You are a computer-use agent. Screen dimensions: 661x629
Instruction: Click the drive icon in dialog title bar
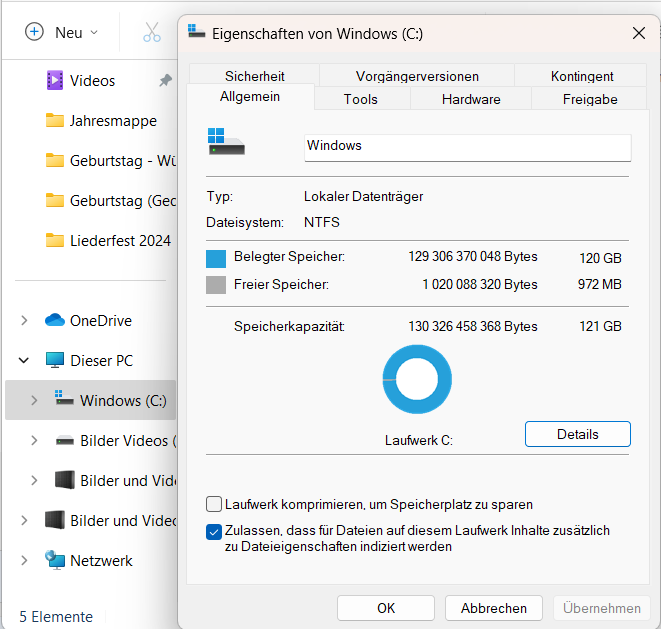[196, 32]
